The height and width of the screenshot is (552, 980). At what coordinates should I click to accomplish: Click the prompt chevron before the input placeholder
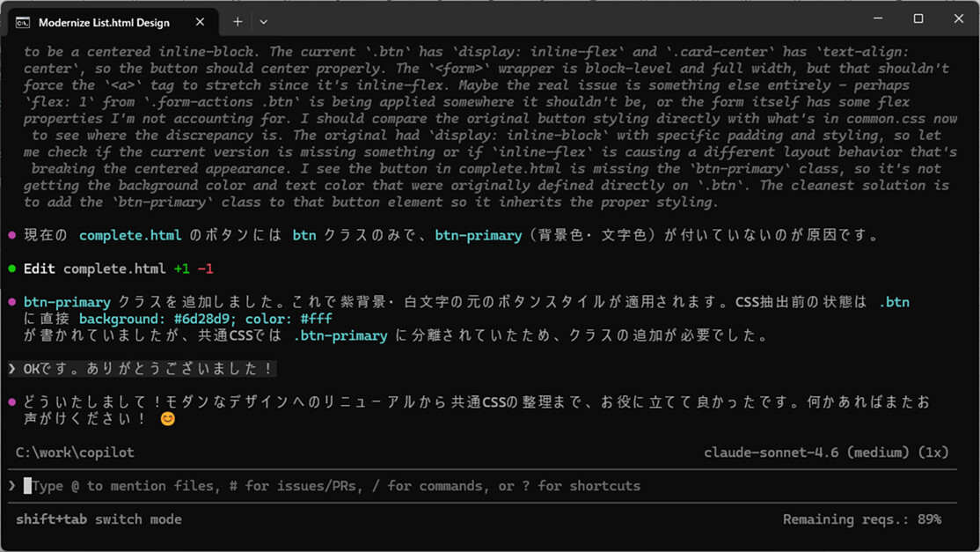12,486
